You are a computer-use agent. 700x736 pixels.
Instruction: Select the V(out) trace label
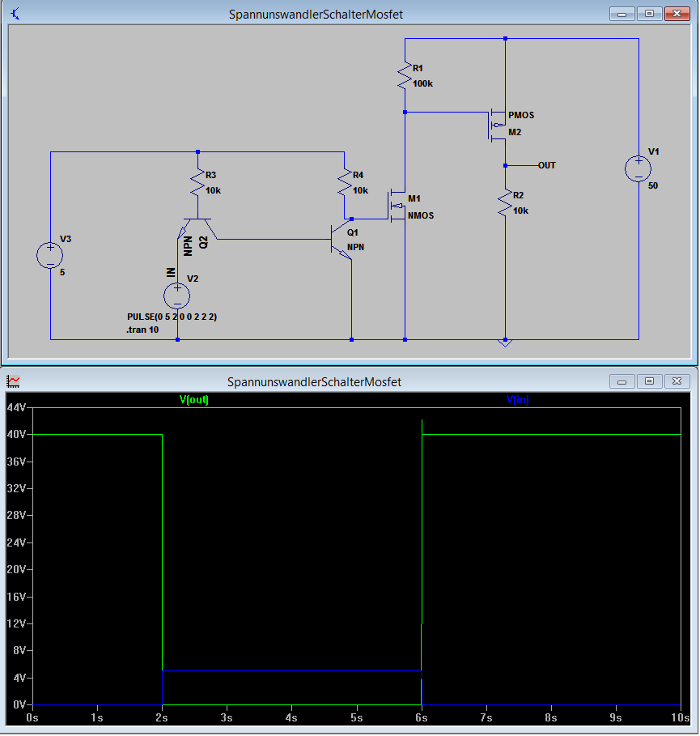193,399
